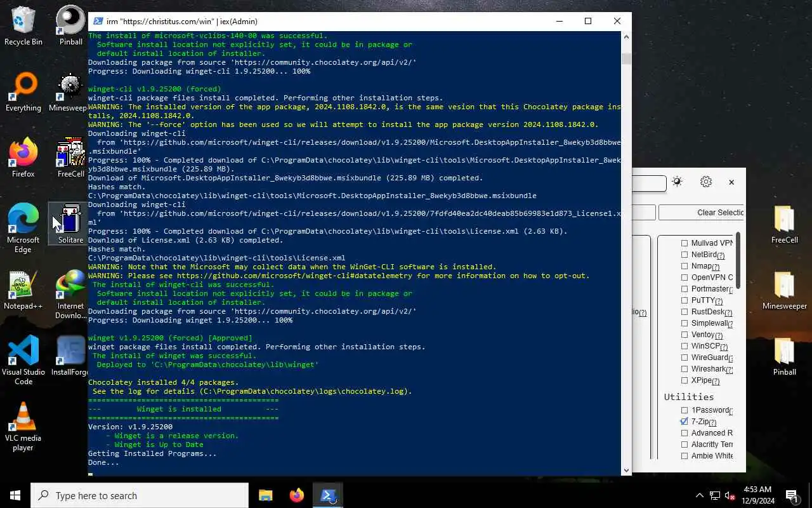The height and width of the screenshot is (508, 812).
Task: Check the Ventoy checkbox
Action: [x=684, y=335]
